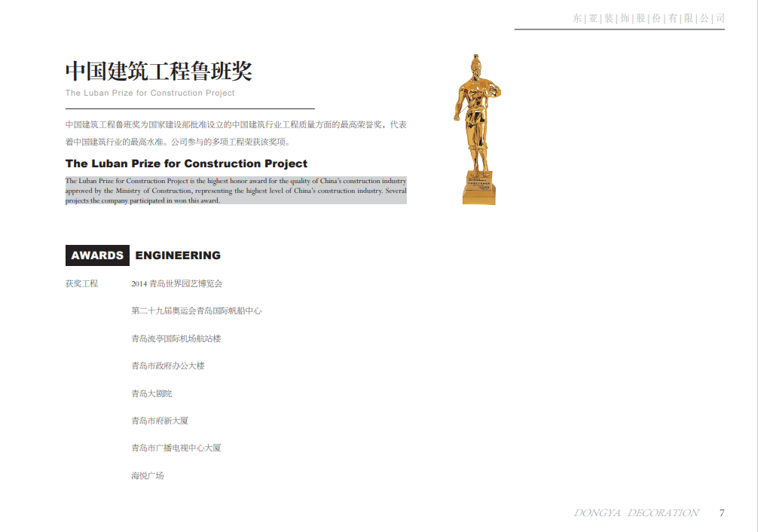
Task: Click the golden Luban trophy image
Action: click(x=477, y=129)
